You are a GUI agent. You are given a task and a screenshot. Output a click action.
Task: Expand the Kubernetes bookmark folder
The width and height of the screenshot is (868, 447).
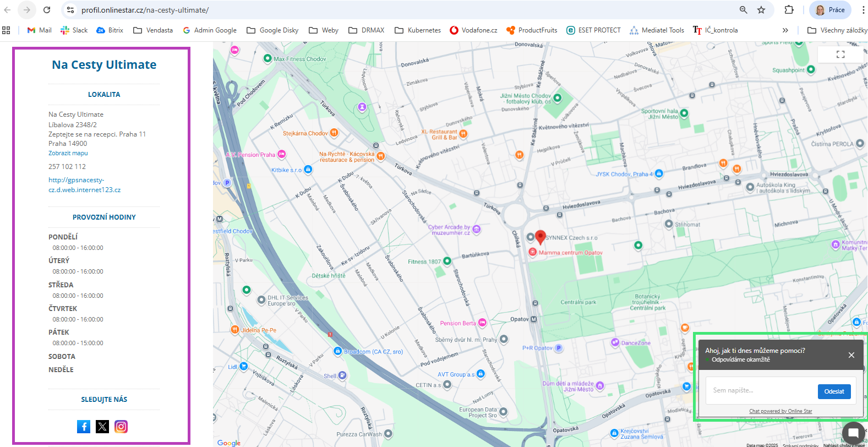(x=418, y=30)
